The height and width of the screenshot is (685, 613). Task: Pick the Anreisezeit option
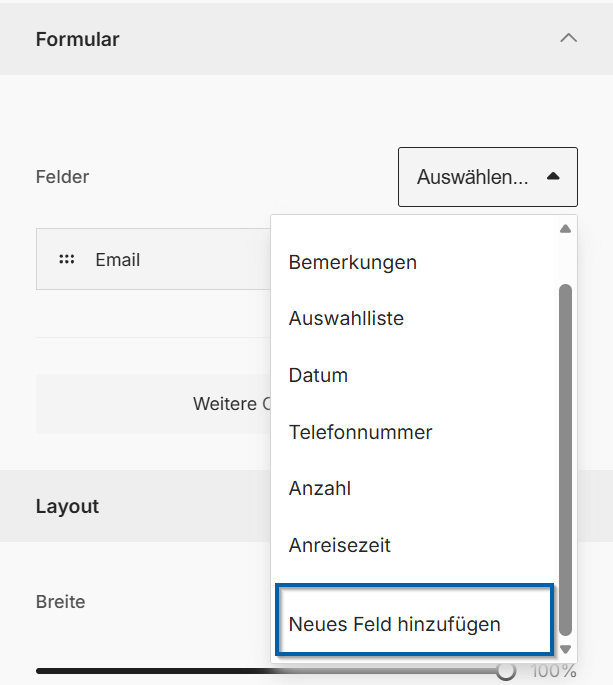click(x=339, y=546)
